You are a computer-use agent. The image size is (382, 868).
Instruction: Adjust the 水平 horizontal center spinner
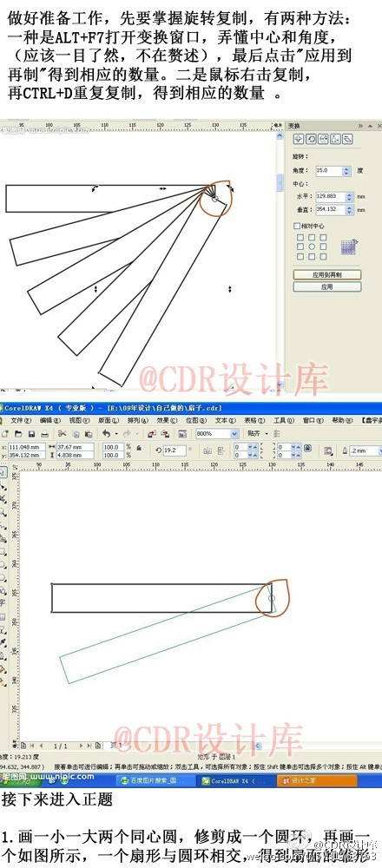349,197
